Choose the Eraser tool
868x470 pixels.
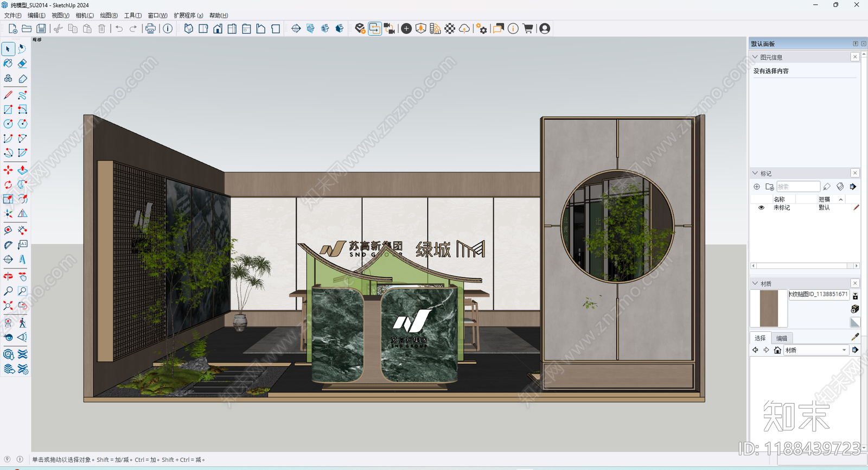click(x=22, y=63)
